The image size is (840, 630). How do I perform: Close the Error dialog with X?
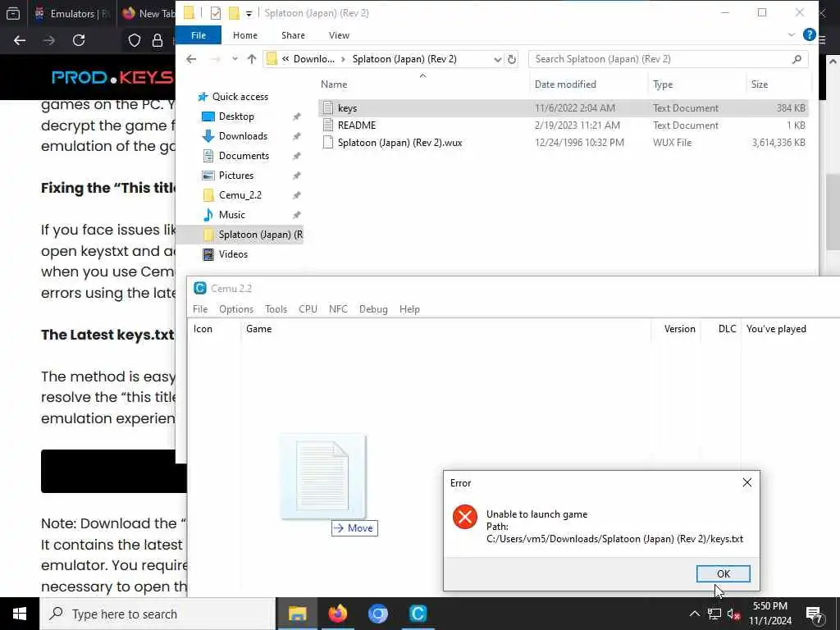pos(746,482)
